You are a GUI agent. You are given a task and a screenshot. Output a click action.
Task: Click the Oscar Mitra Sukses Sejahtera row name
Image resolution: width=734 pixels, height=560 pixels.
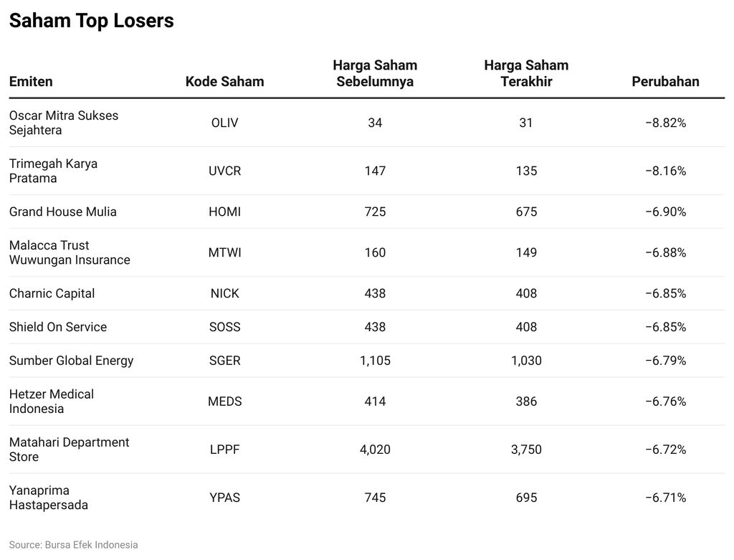click(x=64, y=123)
